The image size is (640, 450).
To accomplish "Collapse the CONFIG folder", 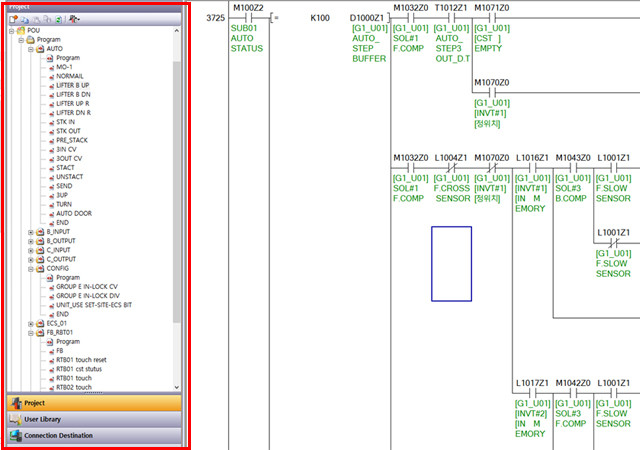I will pyautogui.click(x=31, y=268).
